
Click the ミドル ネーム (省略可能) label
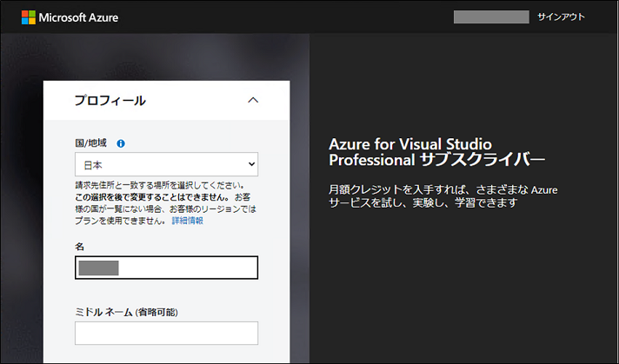[126, 313]
